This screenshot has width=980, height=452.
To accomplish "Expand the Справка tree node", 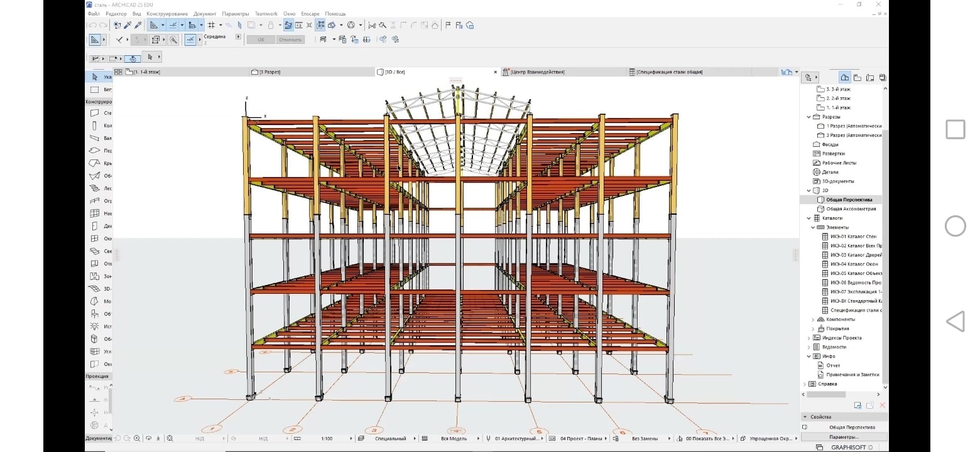I will point(805,384).
